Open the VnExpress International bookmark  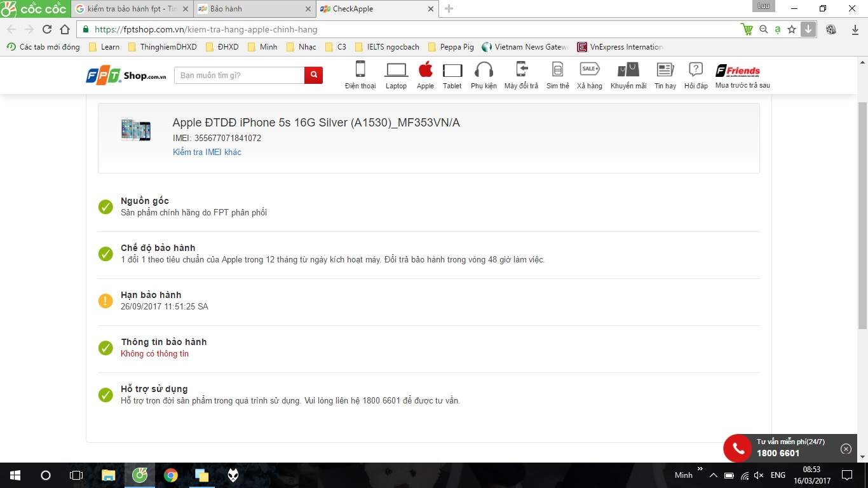click(x=620, y=47)
